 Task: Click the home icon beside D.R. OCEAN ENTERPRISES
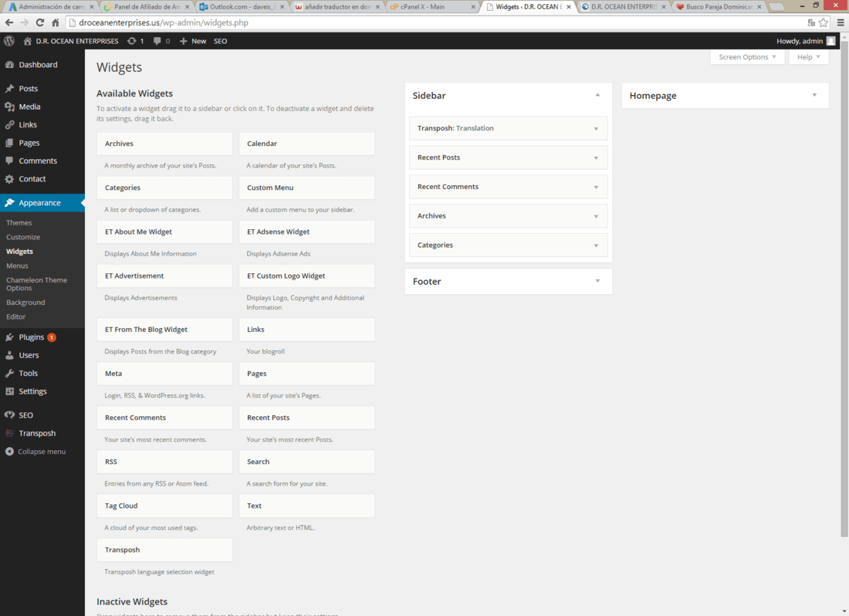27,41
